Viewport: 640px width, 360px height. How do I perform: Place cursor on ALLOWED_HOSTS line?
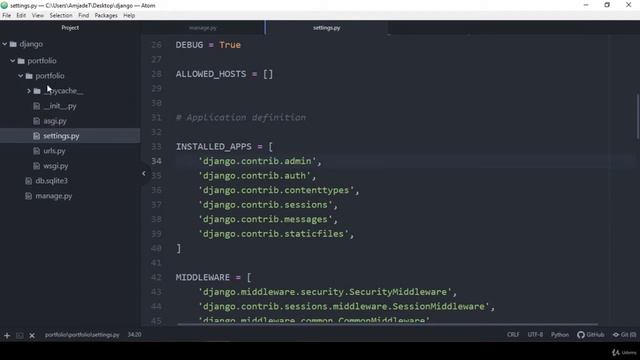[224, 74]
